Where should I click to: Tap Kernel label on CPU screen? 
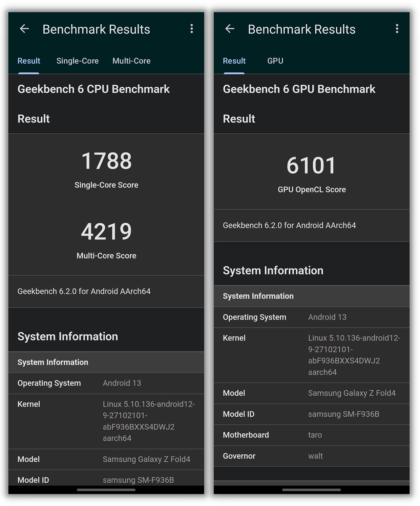(29, 404)
